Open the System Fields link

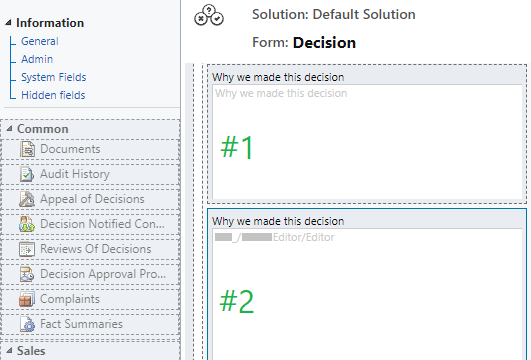click(x=54, y=77)
